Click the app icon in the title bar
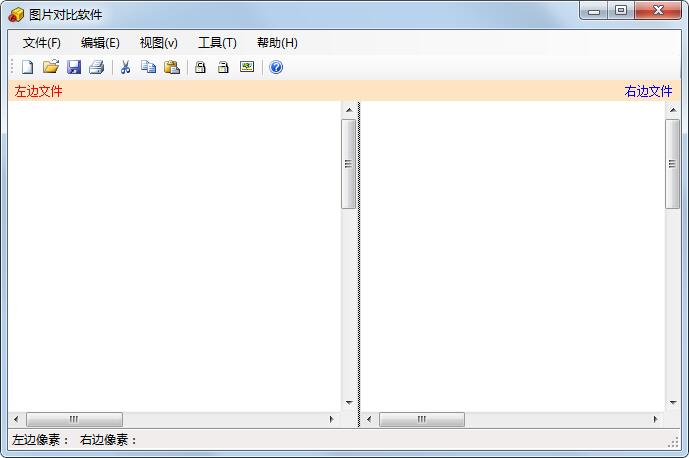This screenshot has height=458, width=689. pyautogui.click(x=16, y=15)
